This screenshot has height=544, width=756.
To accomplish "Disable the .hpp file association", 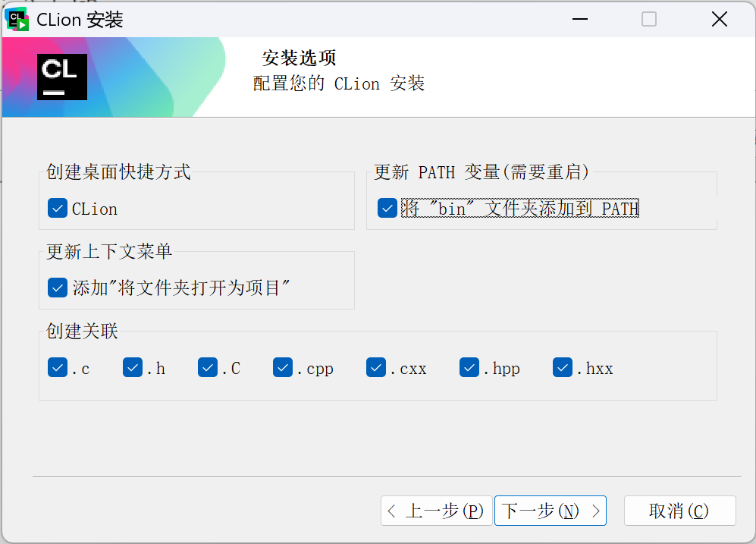I will (x=469, y=368).
